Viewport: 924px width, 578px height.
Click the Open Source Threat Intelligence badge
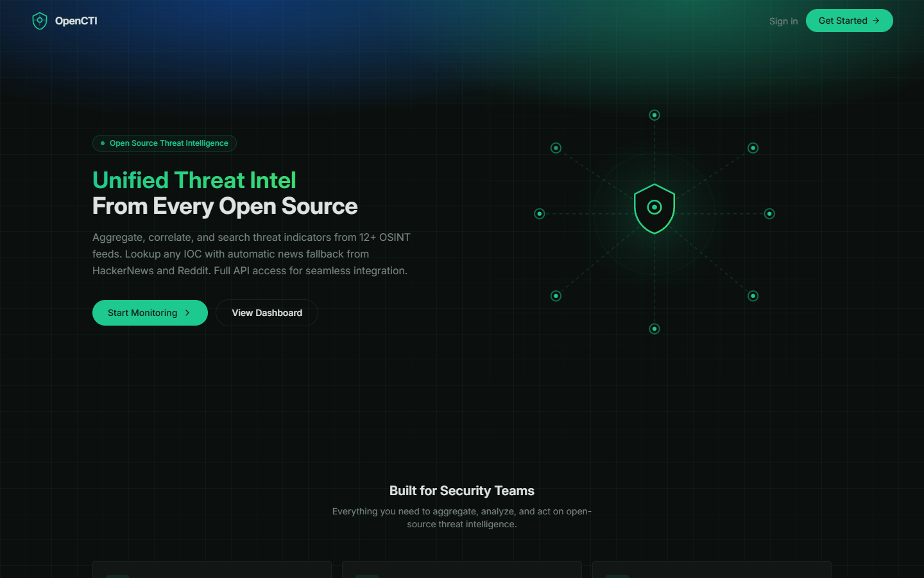[x=164, y=143]
